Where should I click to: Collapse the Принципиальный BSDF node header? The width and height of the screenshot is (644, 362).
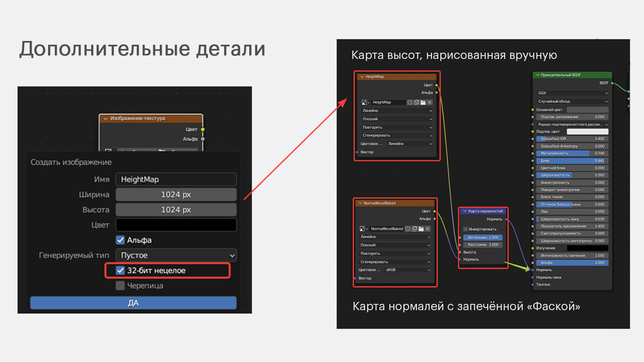538,75
